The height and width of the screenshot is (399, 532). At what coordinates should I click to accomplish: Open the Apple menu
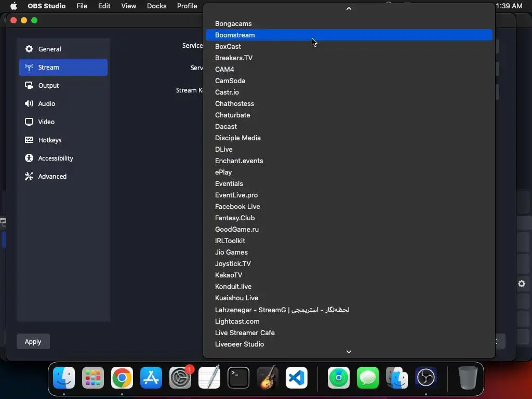(14, 6)
